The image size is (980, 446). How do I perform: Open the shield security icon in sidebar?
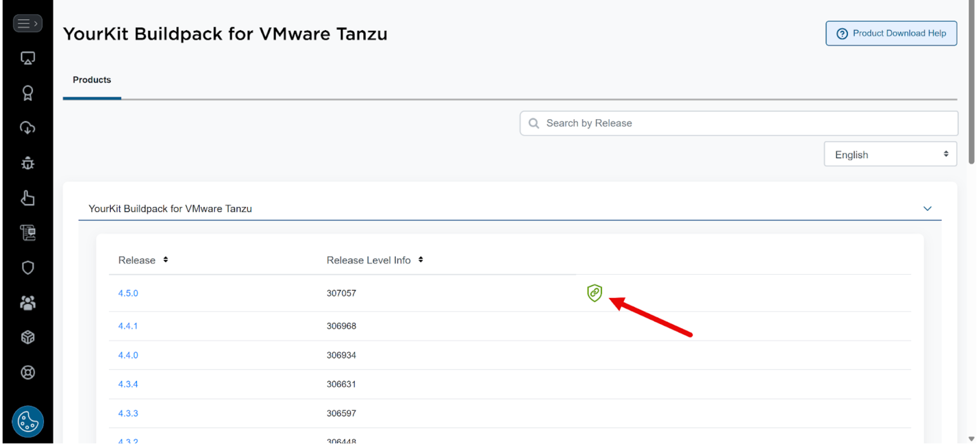point(28,268)
